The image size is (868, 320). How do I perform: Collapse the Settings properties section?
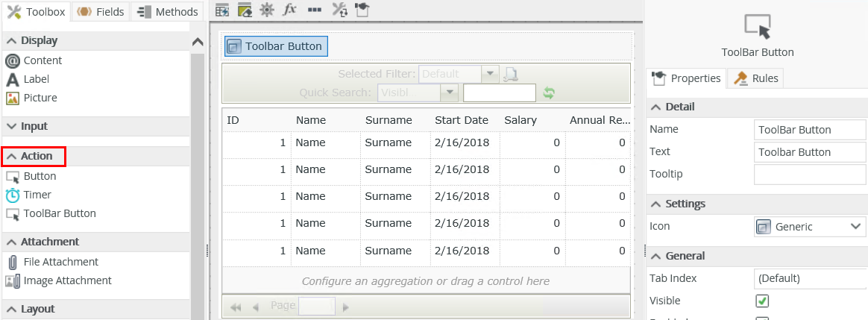tap(657, 204)
